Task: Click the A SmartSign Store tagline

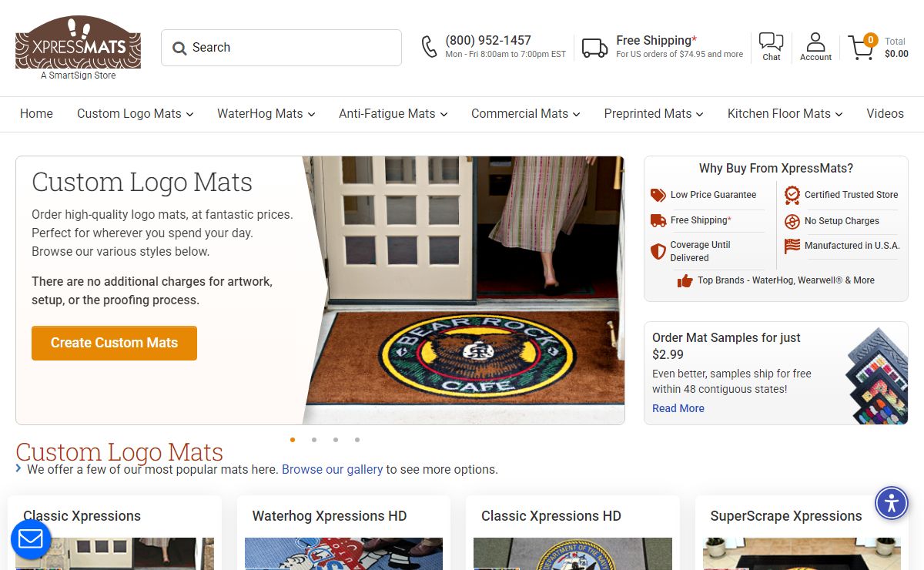Action: (x=78, y=75)
